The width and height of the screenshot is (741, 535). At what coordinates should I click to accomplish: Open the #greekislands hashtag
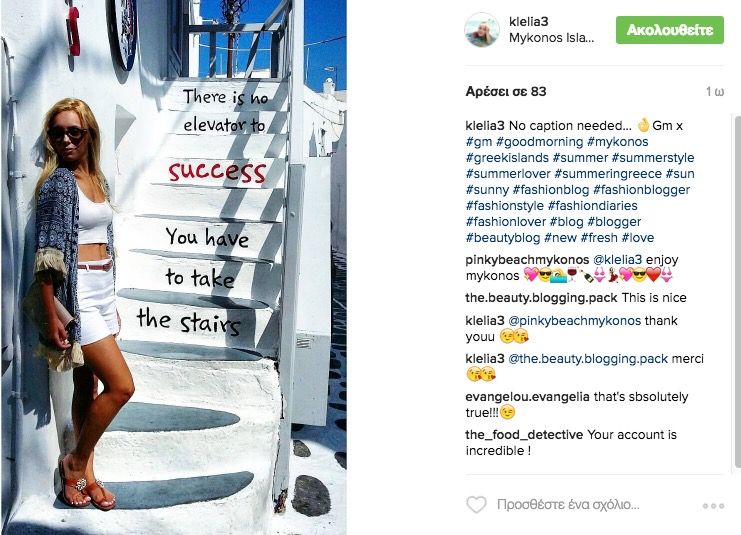(507, 158)
